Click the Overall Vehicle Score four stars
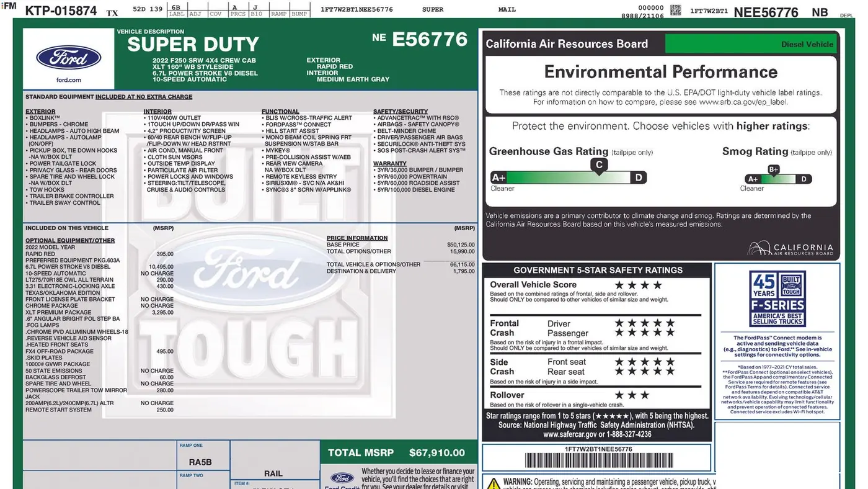The width and height of the screenshot is (868, 489). (x=638, y=285)
